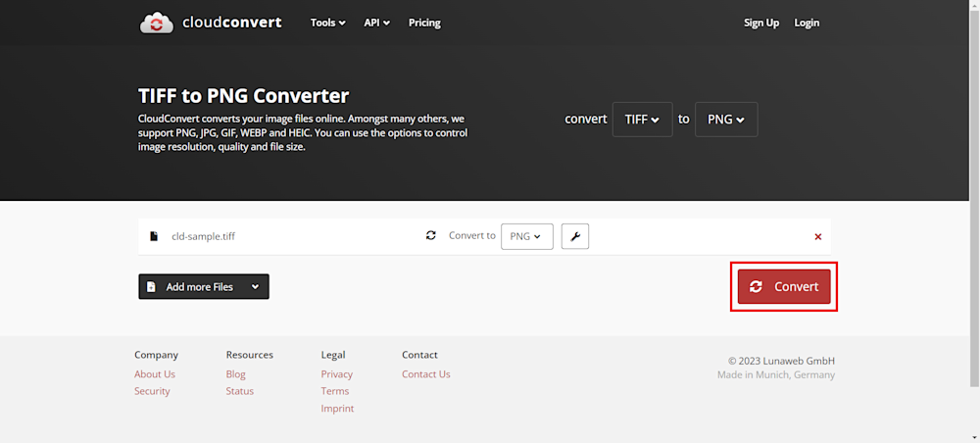Open the API menu
This screenshot has width=980, height=443.
[x=377, y=23]
